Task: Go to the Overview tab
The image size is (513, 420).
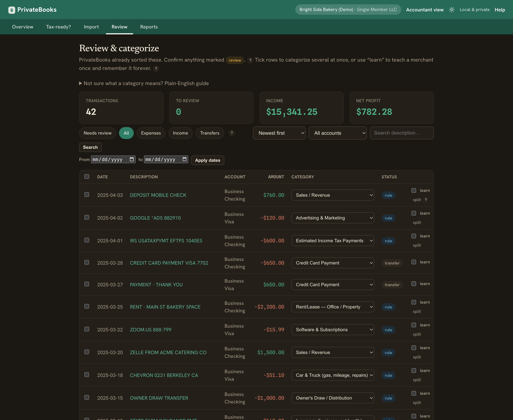Action: click(x=23, y=27)
